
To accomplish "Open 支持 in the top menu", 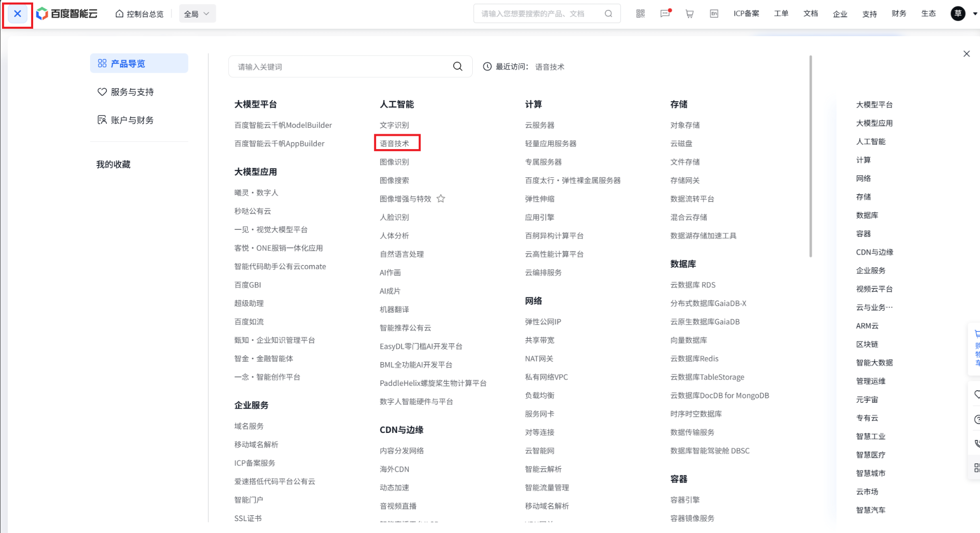I will pos(870,14).
